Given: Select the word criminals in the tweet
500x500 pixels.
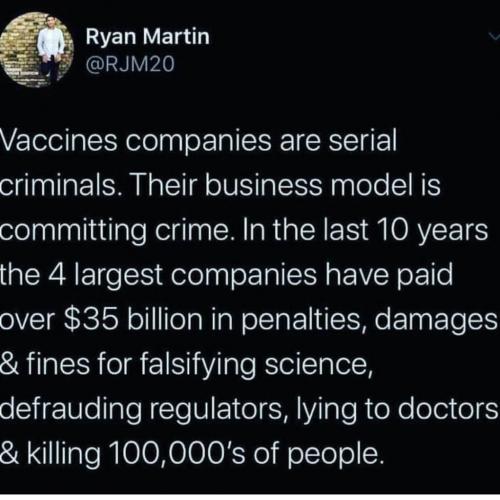Looking at the screenshot, I should pos(61,185).
